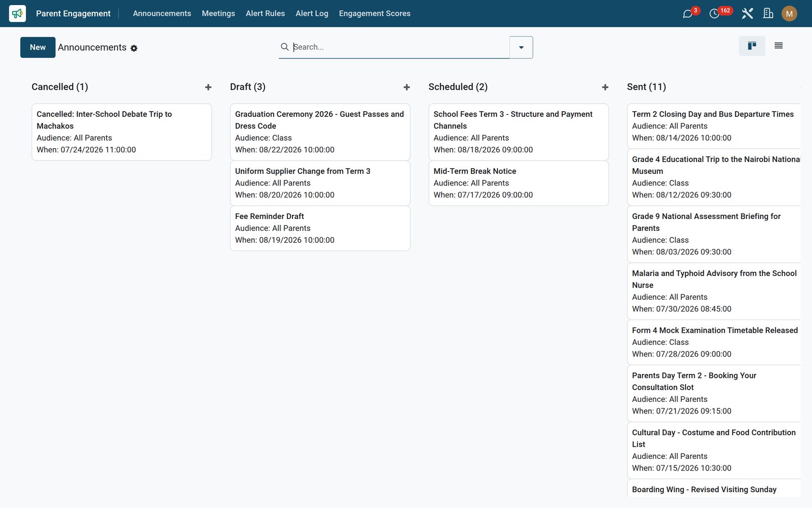Open the conversations messages icon

click(x=688, y=14)
